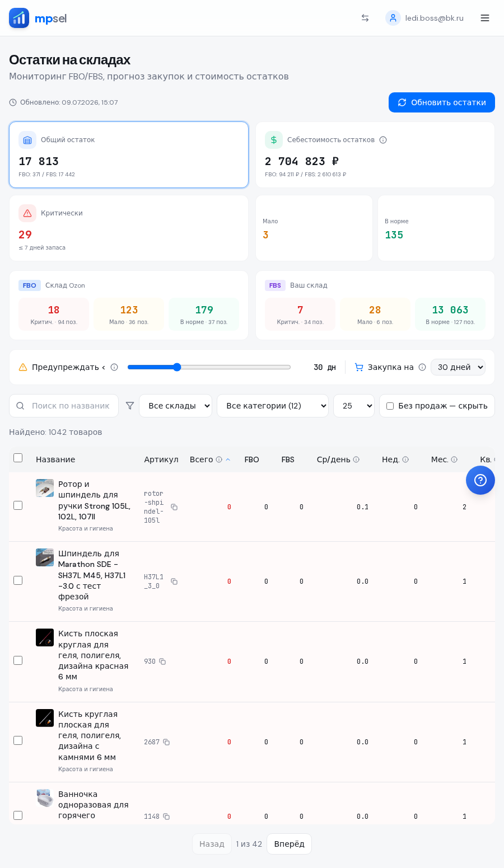This screenshot has width=504, height=868.
Task: Click the info icon in Всего column header
Action: pyautogui.click(x=219, y=459)
